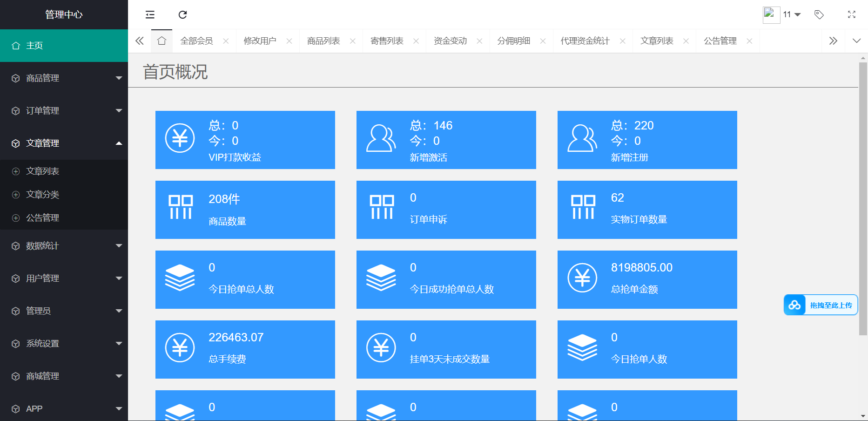Click the refresh icon in the top bar
868x421 pixels.
pyautogui.click(x=183, y=15)
